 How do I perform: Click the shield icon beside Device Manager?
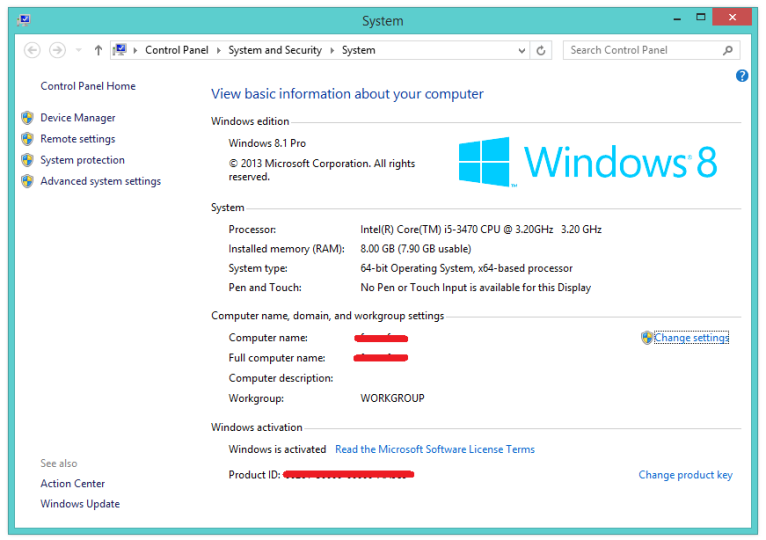coord(27,118)
